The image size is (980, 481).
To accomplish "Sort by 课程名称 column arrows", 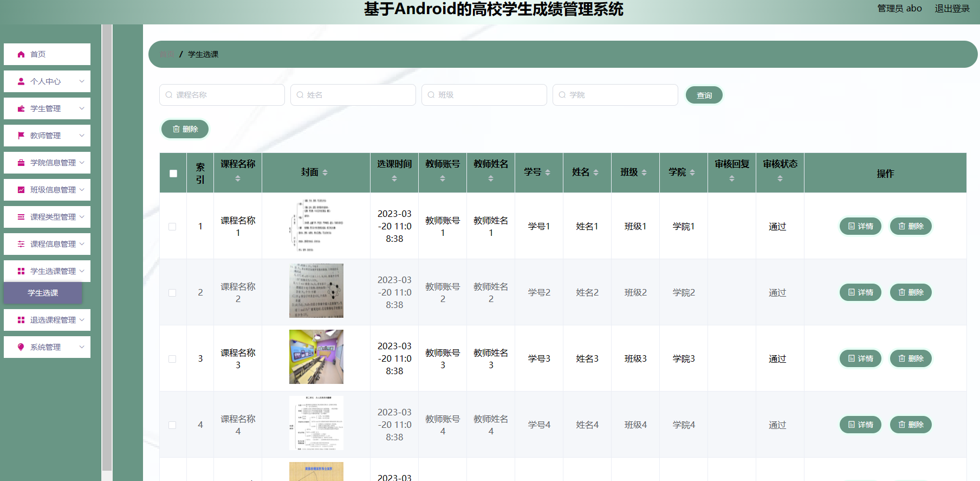I will click(x=238, y=178).
